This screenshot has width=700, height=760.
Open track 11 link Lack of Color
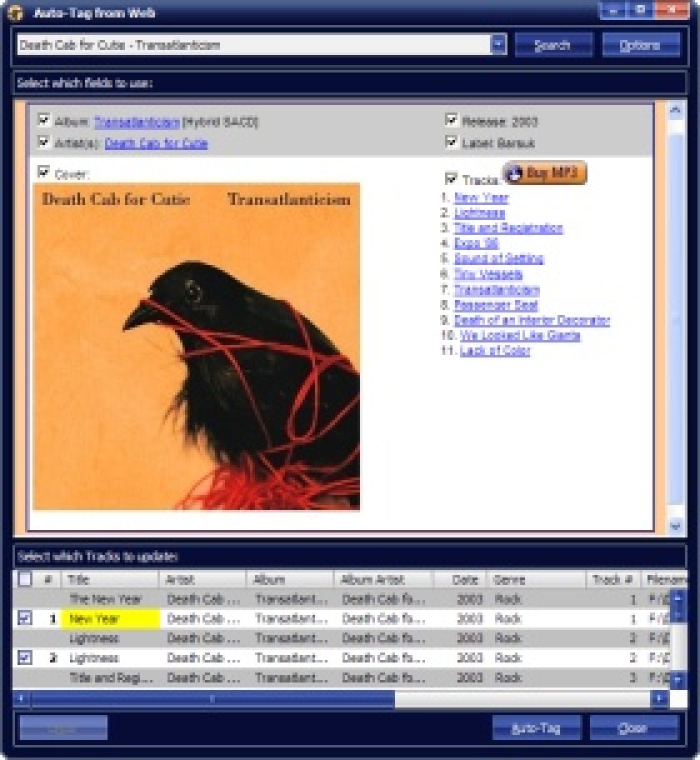point(495,351)
